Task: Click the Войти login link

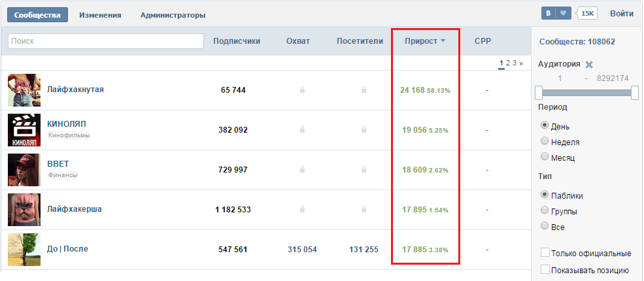Action: coord(621,14)
